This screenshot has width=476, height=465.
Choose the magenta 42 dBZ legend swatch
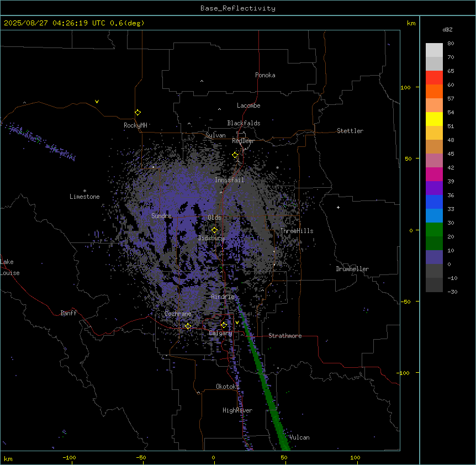click(x=434, y=160)
